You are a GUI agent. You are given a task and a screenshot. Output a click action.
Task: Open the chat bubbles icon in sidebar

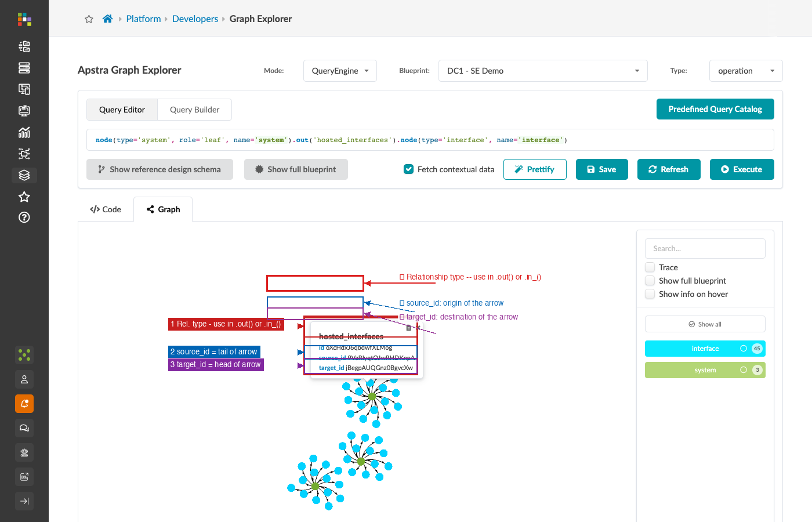click(24, 428)
